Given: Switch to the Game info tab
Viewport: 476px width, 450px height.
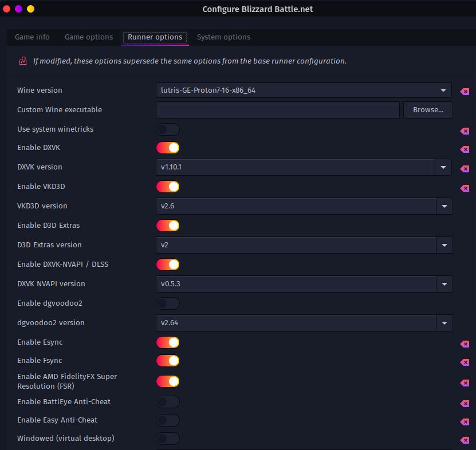Looking at the screenshot, I should click(x=32, y=37).
